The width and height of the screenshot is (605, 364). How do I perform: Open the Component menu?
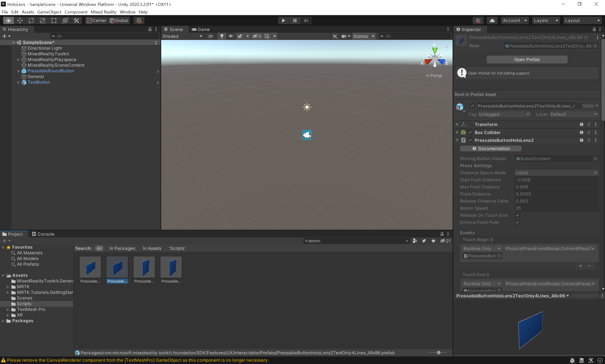point(76,12)
